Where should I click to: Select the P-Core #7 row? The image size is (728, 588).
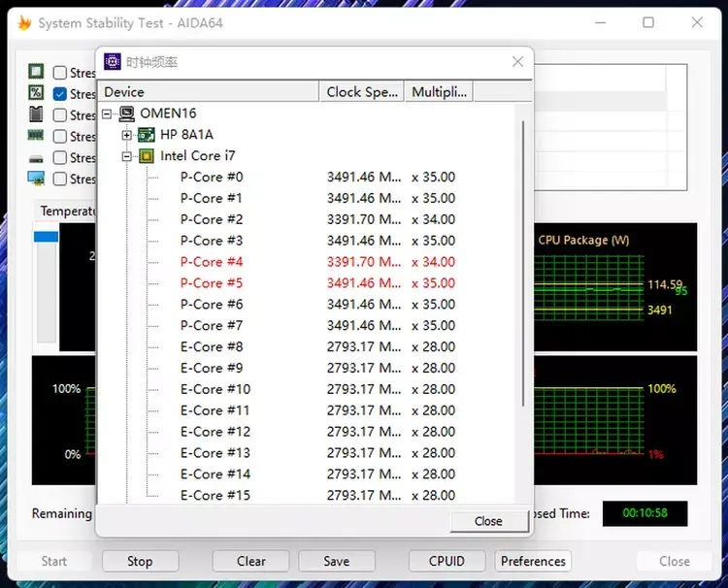coord(318,325)
